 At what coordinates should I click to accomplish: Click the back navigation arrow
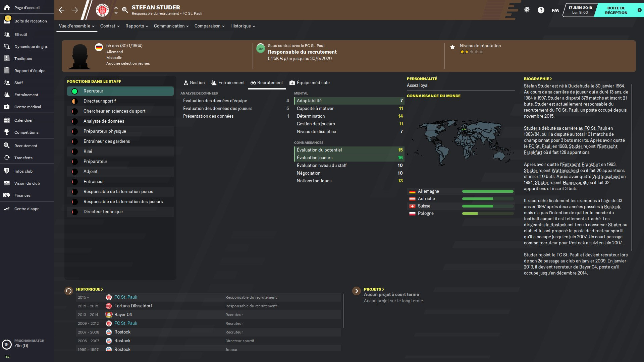tap(62, 10)
